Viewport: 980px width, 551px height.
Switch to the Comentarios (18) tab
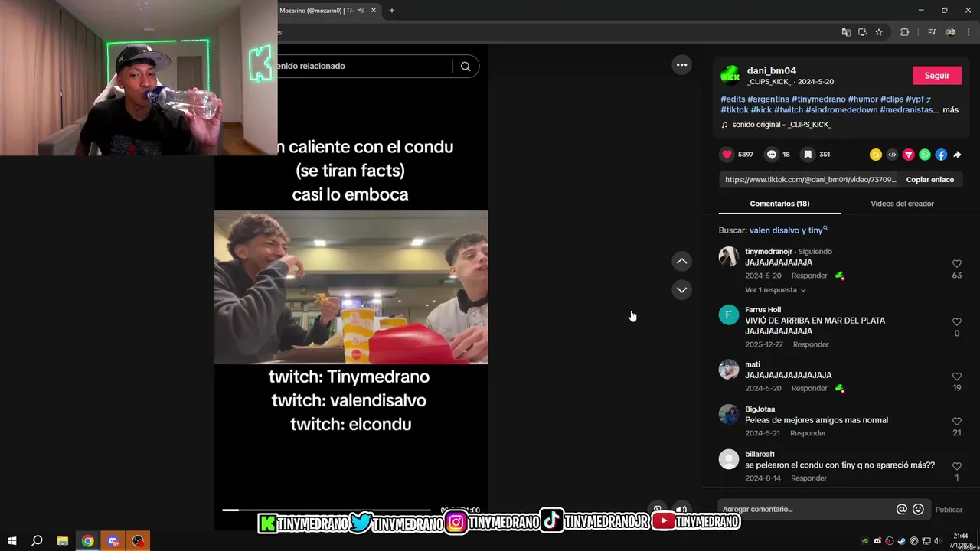779,204
